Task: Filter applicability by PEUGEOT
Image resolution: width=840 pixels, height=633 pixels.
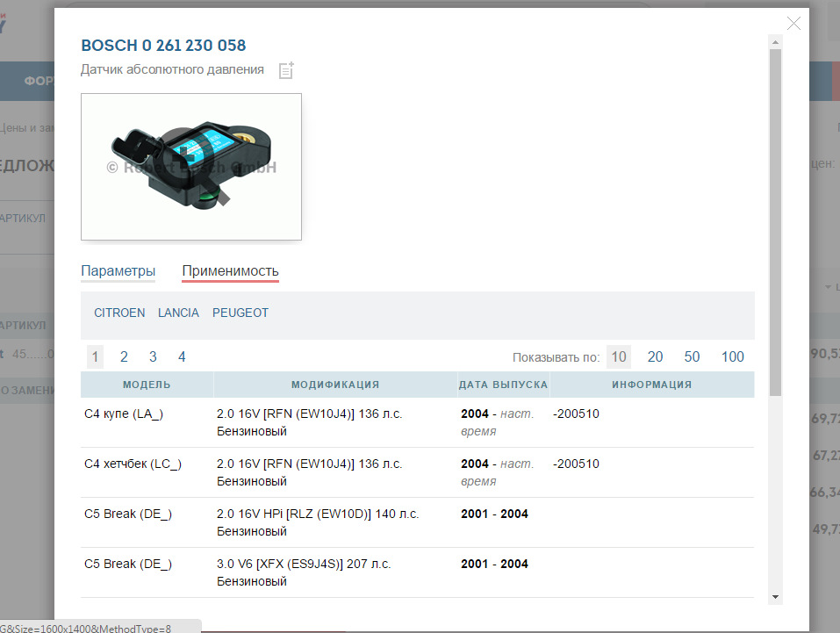Action: 241,313
